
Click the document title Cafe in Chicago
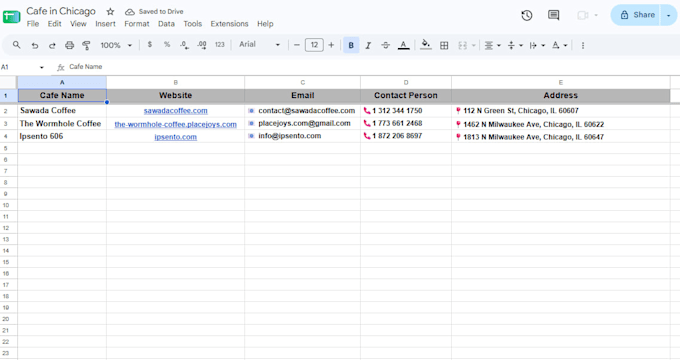(61, 11)
